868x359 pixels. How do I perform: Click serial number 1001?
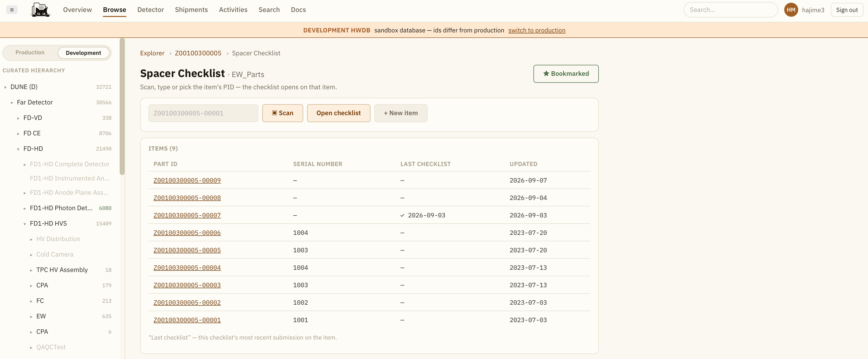(x=301, y=320)
